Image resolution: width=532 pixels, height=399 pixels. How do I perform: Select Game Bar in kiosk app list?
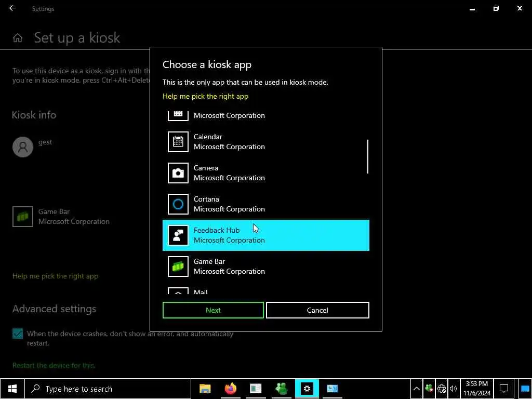tap(265, 267)
